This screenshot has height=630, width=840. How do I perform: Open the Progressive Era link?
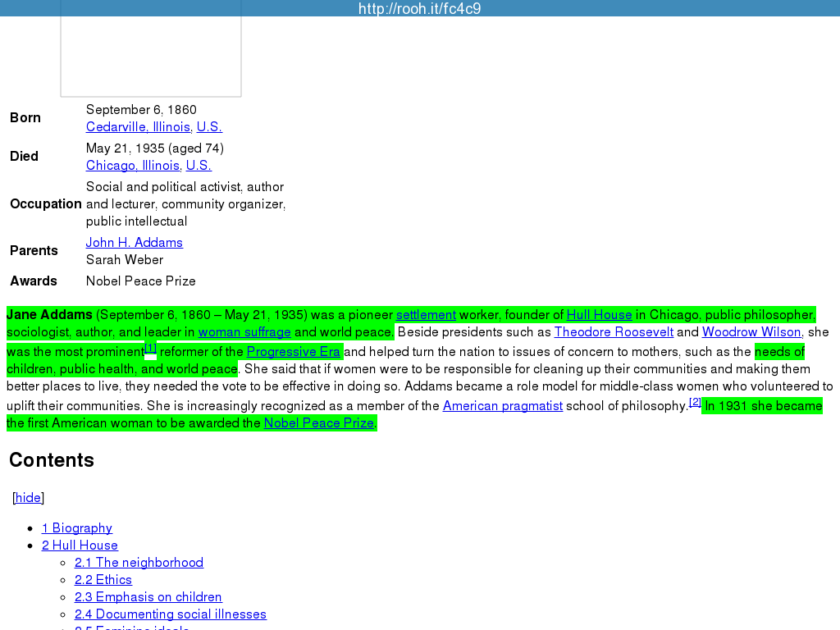coord(293,352)
